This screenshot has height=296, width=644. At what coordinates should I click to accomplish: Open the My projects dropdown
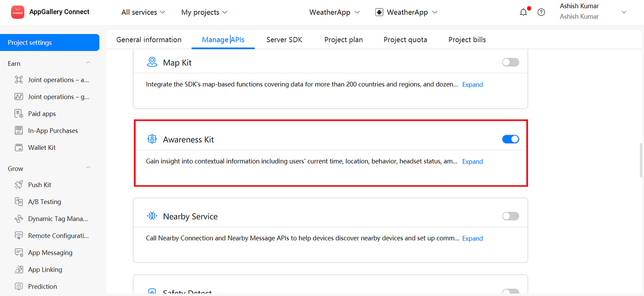tap(204, 12)
